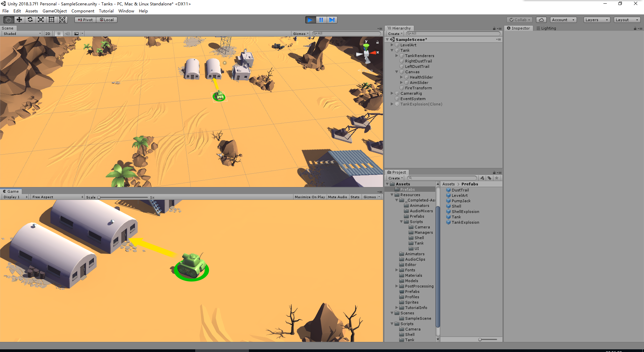Image resolution: width=644 pixels, height=352 pixels.
Task: Select the Rotate tool
Action: (x=30, y=19)
